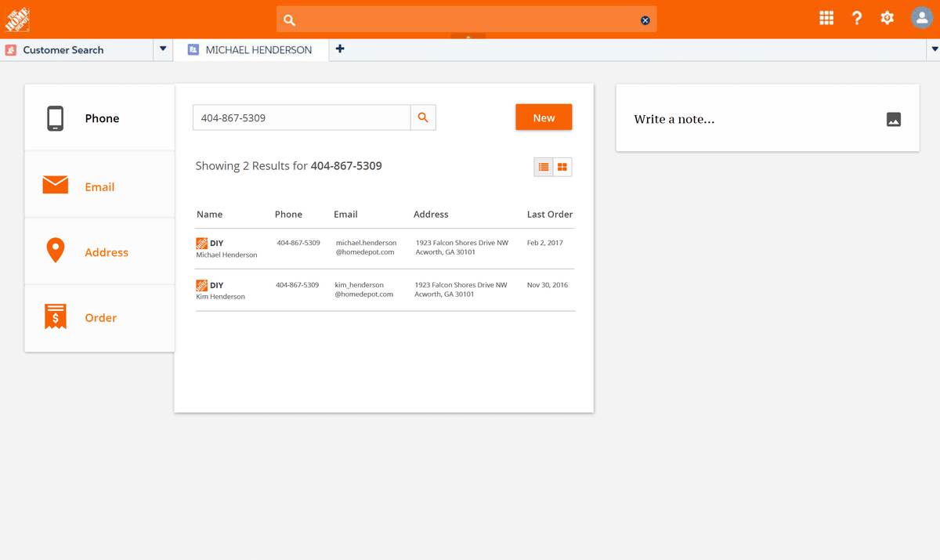Open the user profile avatar
This screenshot has width=940, height=560.
click(x=921, y=18)
